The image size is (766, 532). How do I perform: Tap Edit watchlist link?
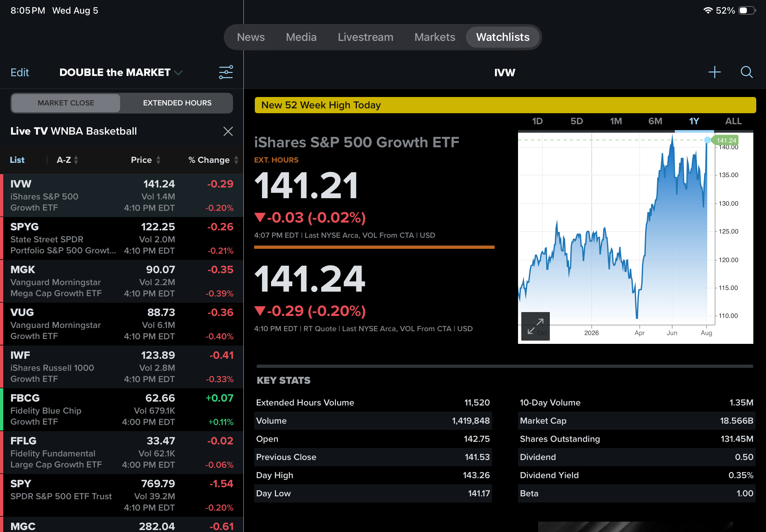(20, 72)
